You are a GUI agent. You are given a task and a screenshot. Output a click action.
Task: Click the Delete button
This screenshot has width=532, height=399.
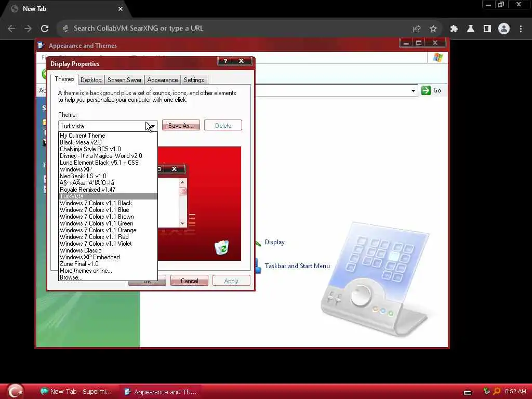(x=223, y=126)
